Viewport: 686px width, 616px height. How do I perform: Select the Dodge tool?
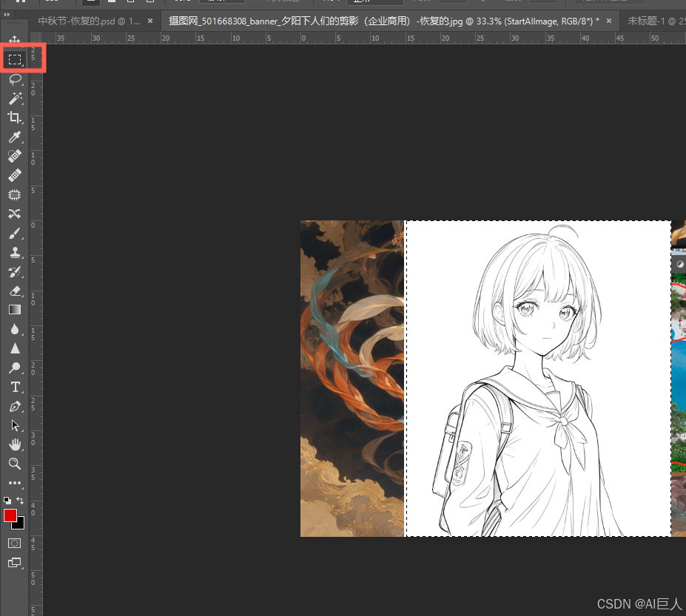pos(15,368)
